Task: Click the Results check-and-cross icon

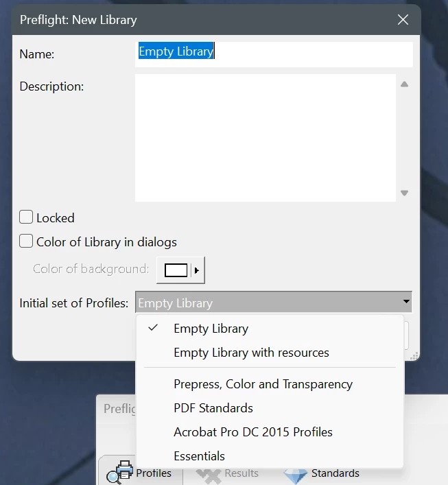Action: point(209,476)
